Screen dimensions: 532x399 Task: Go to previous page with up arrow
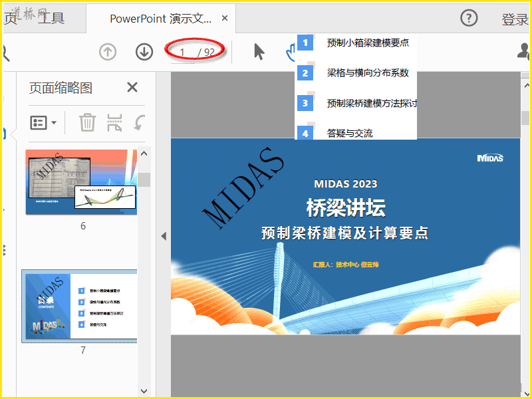click(108, 53)
